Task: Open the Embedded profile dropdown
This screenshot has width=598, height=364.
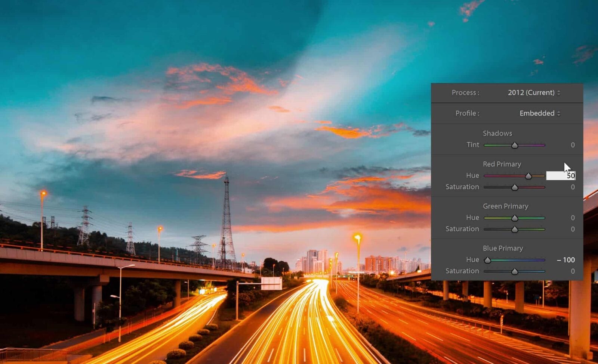Action: (539, 113)
